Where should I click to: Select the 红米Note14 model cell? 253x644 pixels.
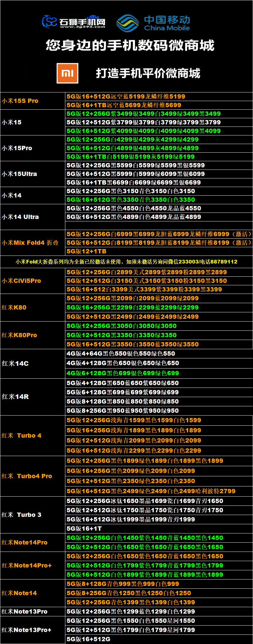[x=33, y=593]
